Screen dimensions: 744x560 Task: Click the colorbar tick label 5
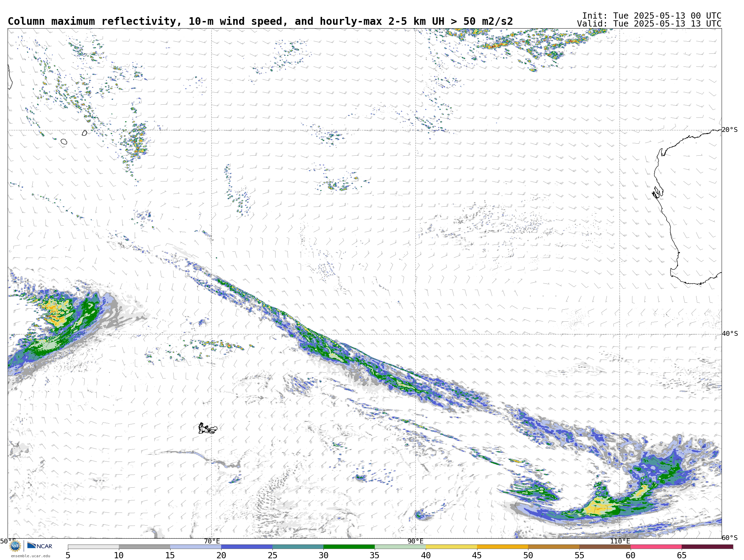pyautogui.click(x=68, y=555)
